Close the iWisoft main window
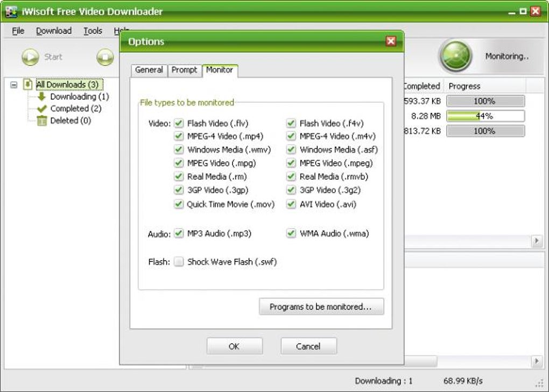Viewport: 549px width, 392px height. [x=536, y=11]
